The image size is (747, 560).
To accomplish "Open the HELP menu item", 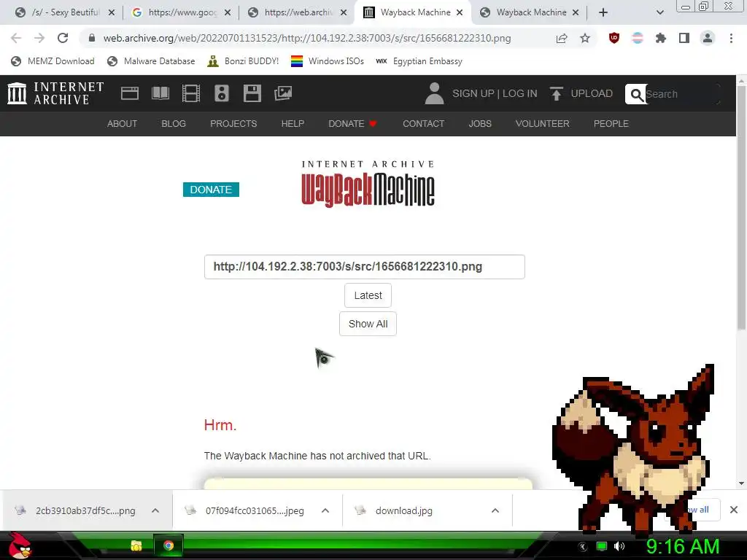I will (293, 124).
